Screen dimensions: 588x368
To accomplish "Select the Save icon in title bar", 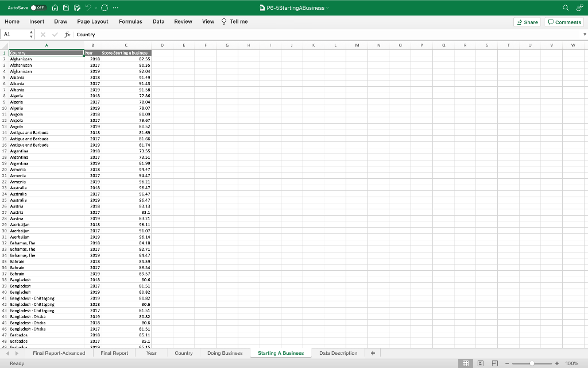I will pos(65,7).
